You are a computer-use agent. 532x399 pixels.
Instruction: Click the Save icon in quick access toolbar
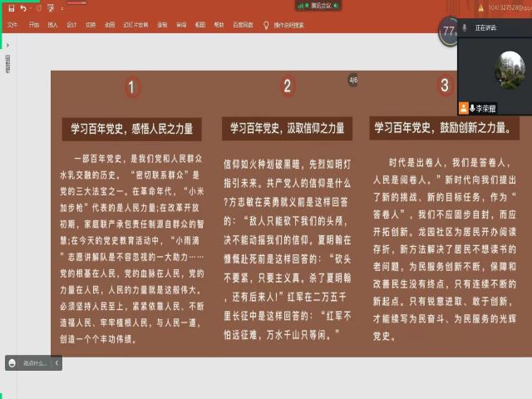click(x=11, y=8)
